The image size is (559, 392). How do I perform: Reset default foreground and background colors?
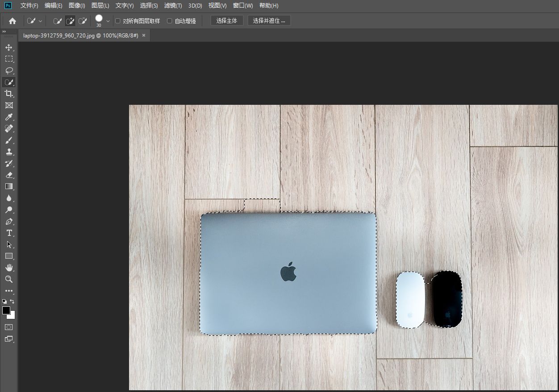click(4, 301)
